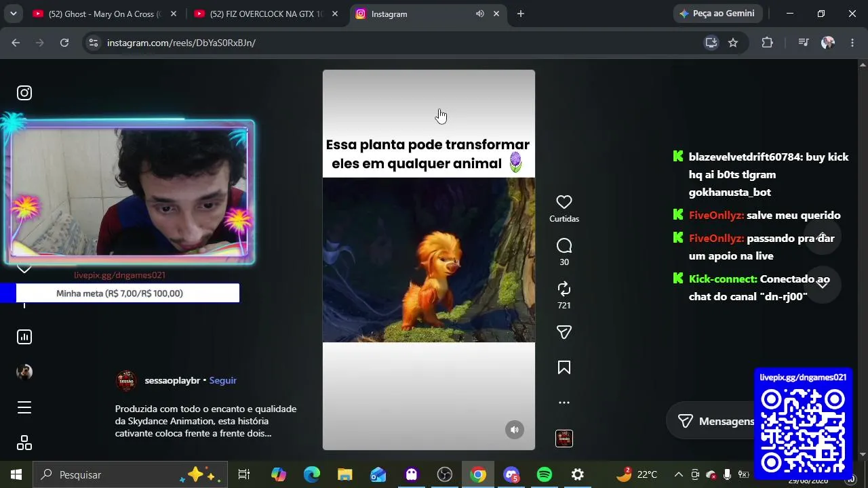Open the Chrome extensions puzzle icon
868x488 pixels.
point(768,43)
